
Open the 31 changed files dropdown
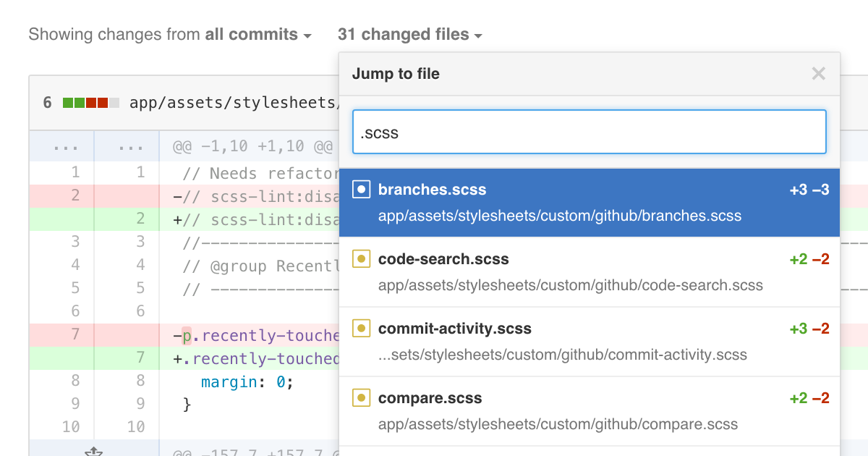click(x=410, y=34)
